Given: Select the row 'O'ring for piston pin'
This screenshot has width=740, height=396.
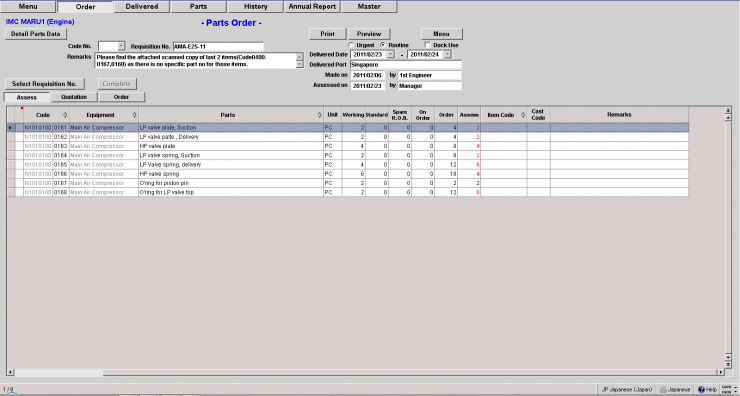Looking at the screenshot, I should click(347, 183).
